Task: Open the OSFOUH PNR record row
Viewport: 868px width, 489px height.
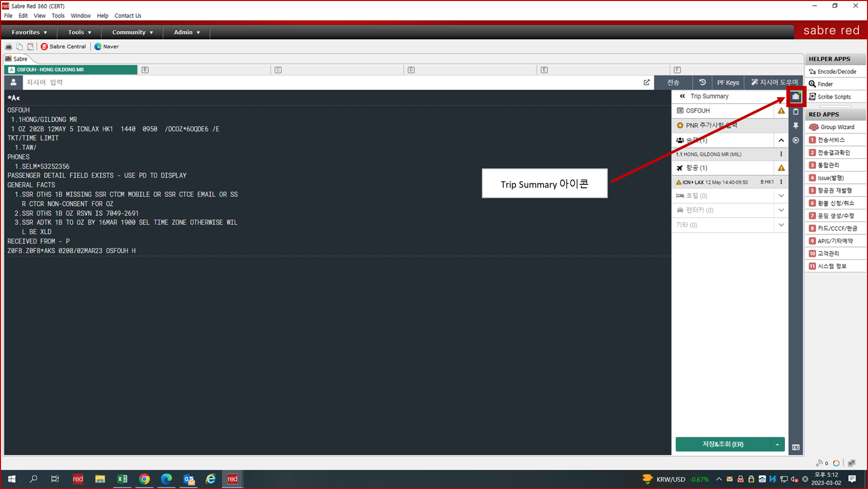Action: point(723,111)
